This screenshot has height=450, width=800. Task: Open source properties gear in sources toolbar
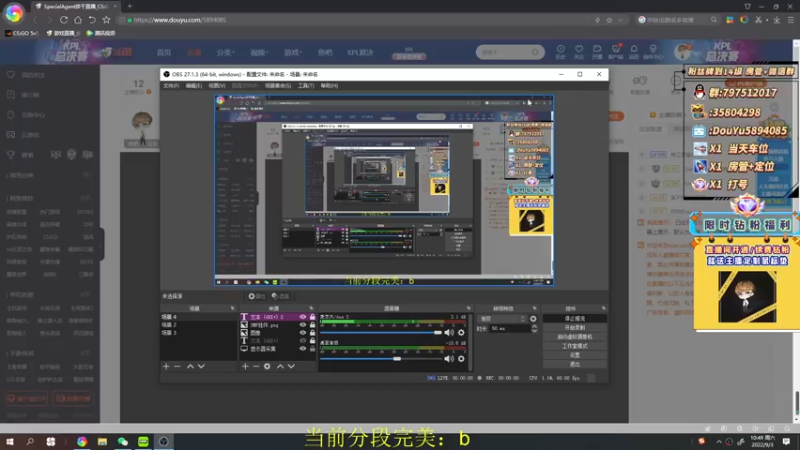click(x=267, y=366)
